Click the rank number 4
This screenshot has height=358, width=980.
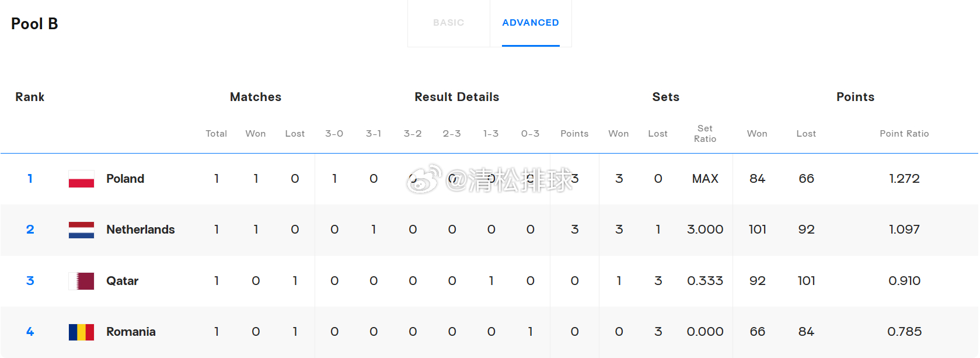30,332
